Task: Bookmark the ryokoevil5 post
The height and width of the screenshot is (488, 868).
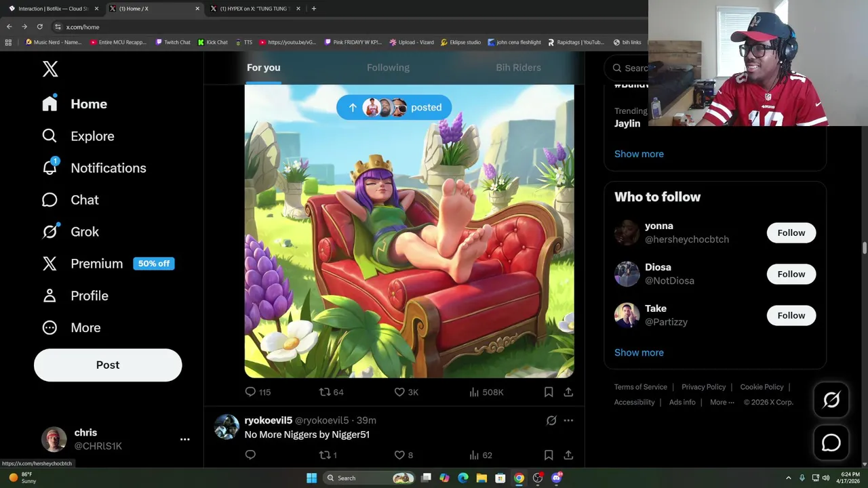Action: pyautogui.click(x=549, y=455)
